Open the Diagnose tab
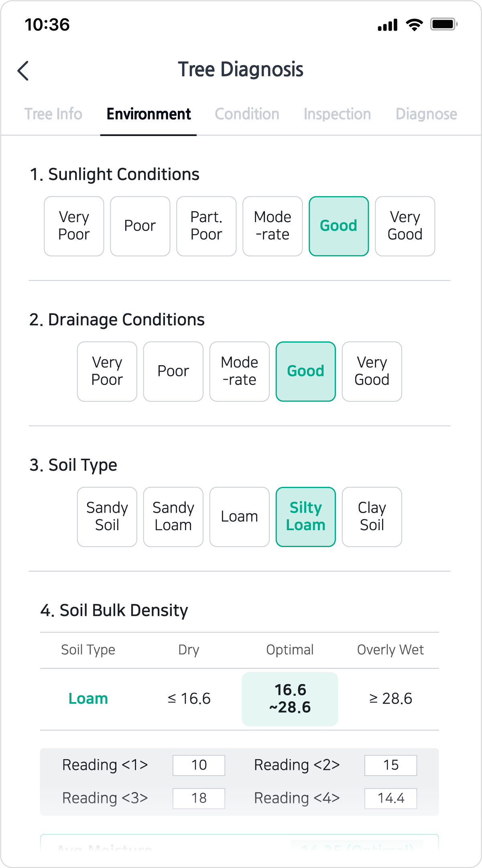The height and width of the screenshot is (868, 482). tap(426, 114)
